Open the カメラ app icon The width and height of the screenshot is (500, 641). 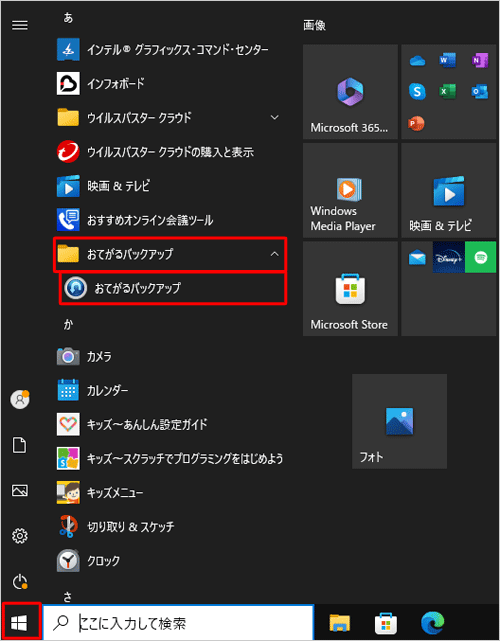pos(68,356)
